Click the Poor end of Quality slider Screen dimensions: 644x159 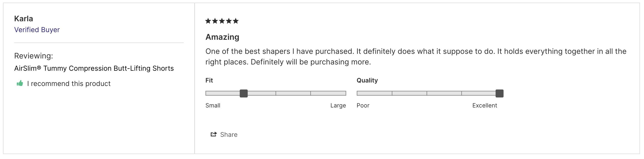click(x=363, y=105)
